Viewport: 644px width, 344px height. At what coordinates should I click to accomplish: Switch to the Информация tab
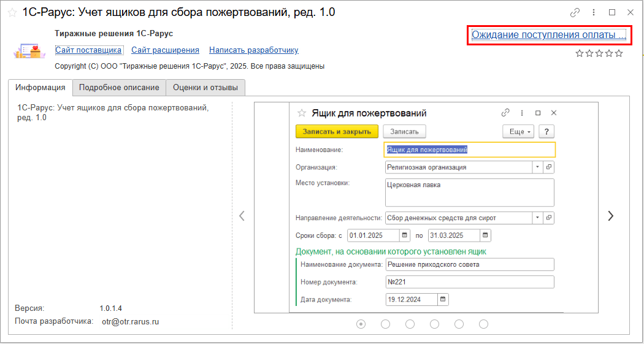coord(40,88)
